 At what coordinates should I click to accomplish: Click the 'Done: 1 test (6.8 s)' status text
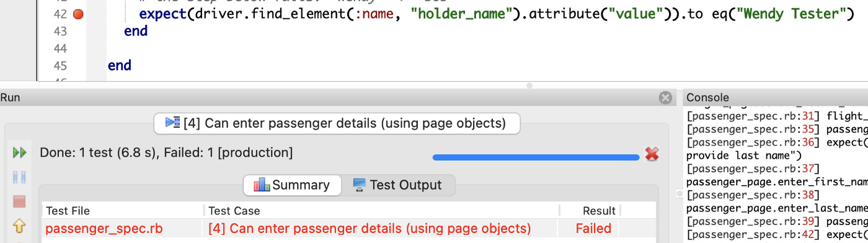tap(166, 152)
